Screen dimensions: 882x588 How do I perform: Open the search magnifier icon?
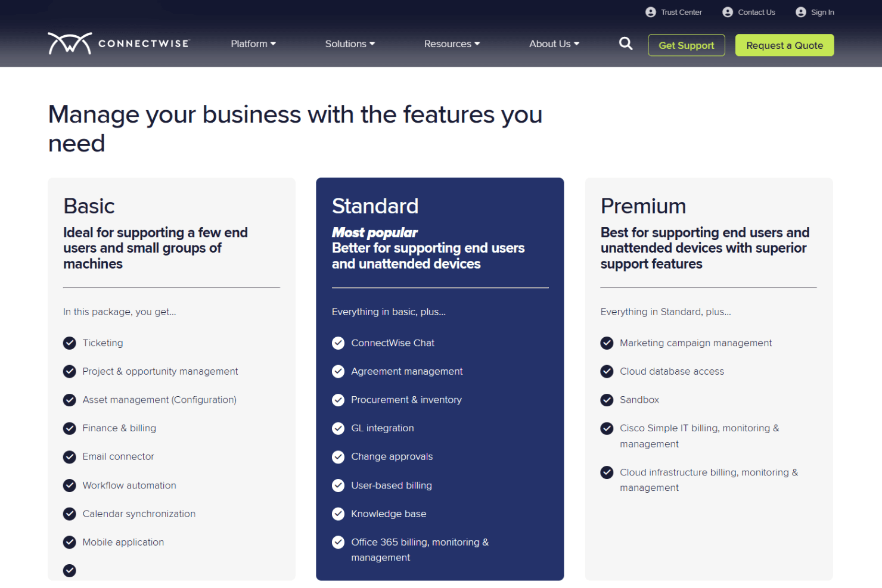625,43
